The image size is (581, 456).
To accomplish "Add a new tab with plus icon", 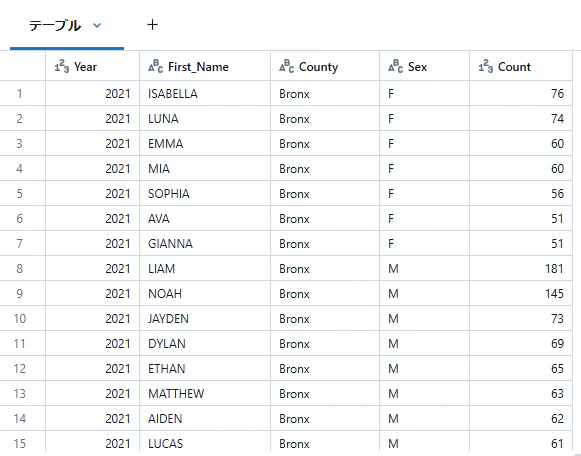I will click(x=152, y=25).
